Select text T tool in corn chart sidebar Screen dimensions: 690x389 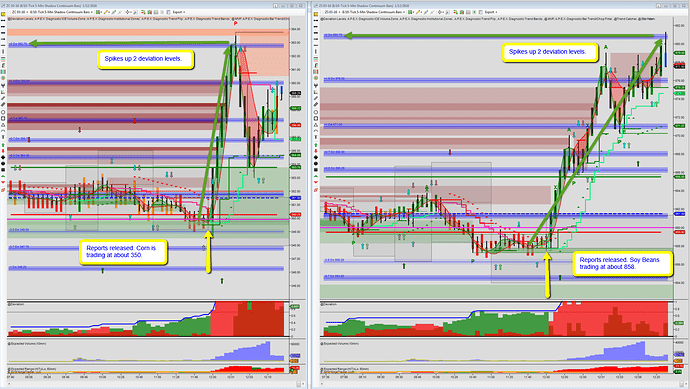[3, 138]
